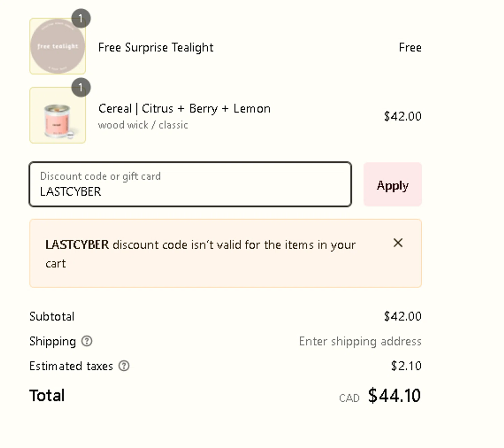504x448 pixels.
Task: Click the quantity badge on Cereal candle
Action: [x=81, y=87]
